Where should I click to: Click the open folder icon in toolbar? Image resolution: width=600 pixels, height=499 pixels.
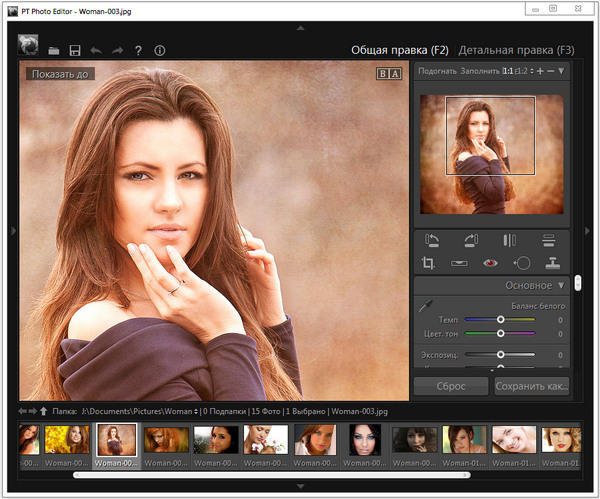pyautogui.click(x=54, y=50)
